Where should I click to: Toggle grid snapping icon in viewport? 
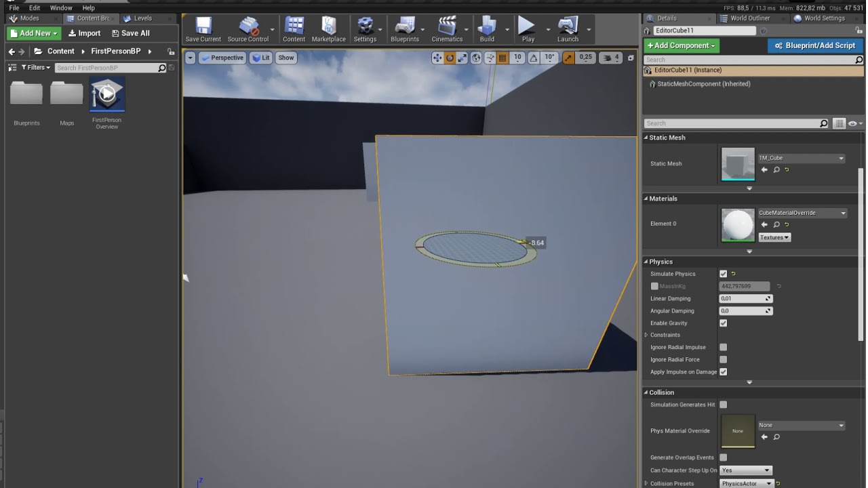502,58
